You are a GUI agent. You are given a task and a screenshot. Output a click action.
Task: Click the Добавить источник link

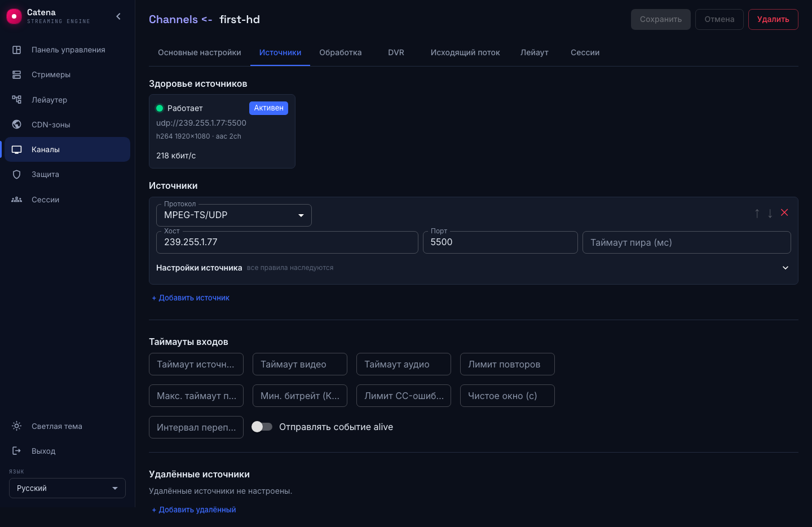(x=191, y=298)
